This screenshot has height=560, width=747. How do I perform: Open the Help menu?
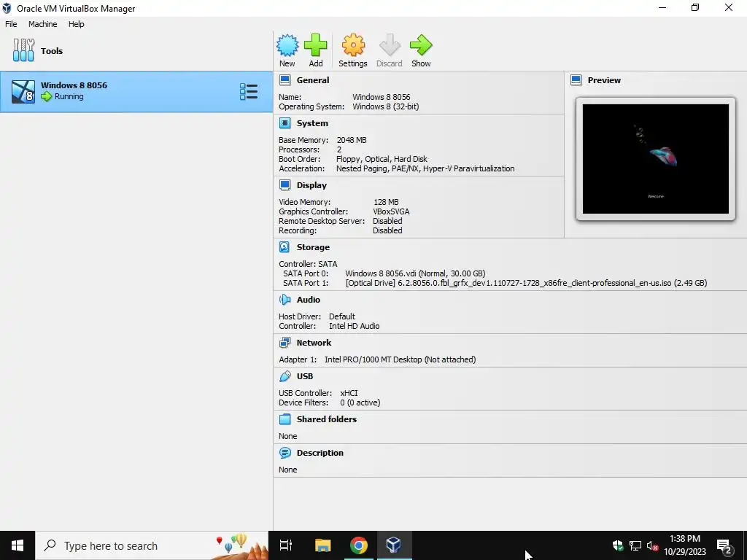(x=76, y=24)
